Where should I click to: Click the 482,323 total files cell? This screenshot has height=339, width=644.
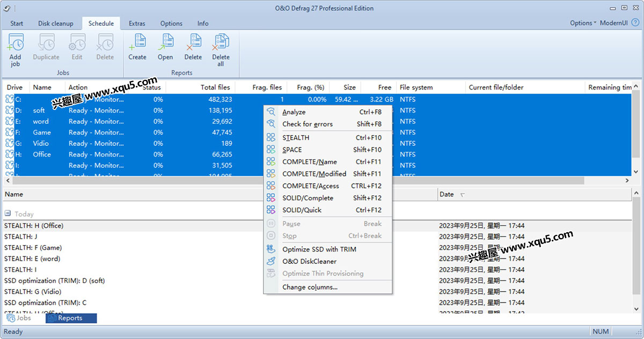pos(219,99)
